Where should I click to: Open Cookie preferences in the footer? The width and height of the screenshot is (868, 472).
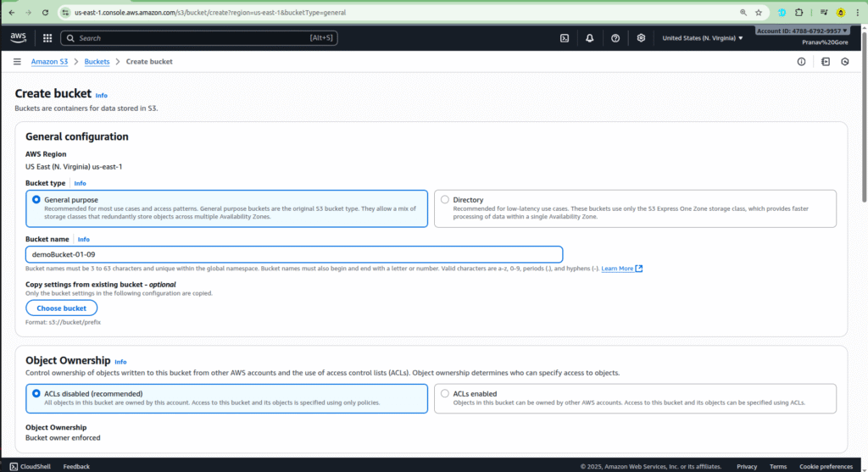826,466
